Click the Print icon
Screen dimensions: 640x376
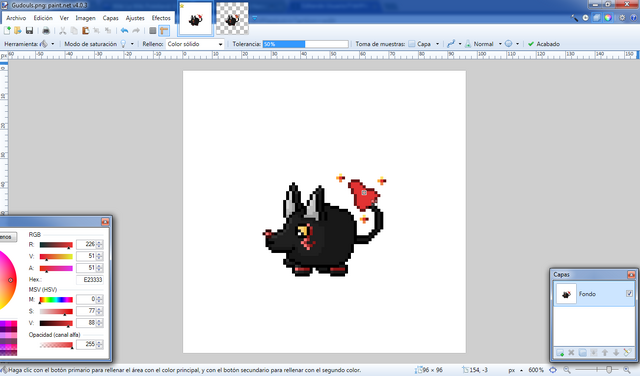46,31
